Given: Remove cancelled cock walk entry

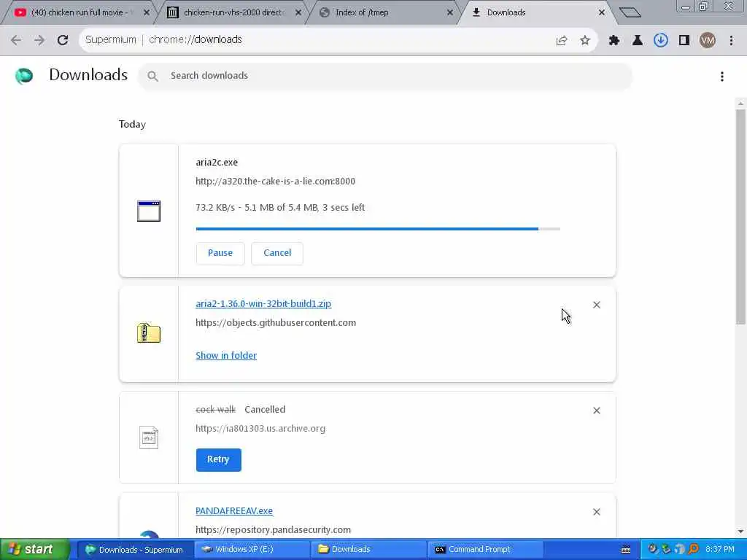Looking at the screenshot, I should tap(597, 411).
